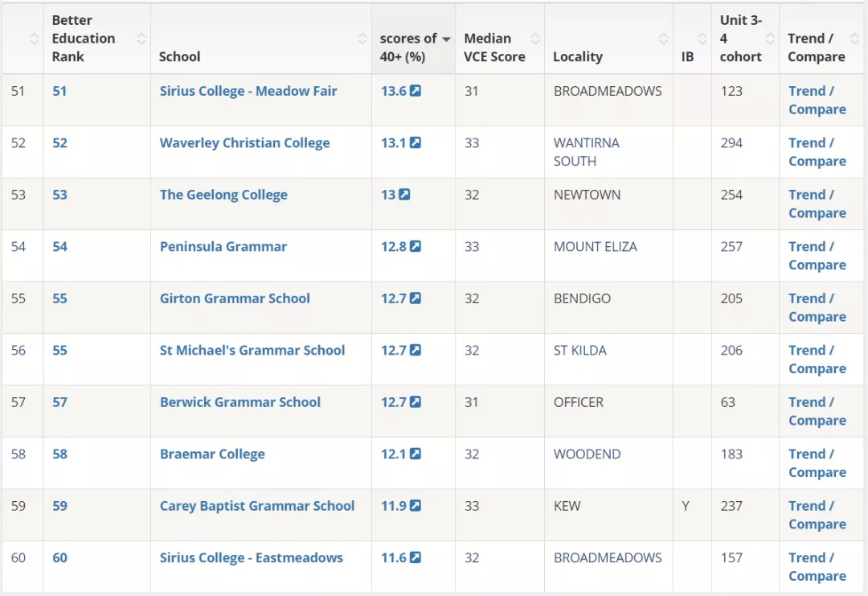The image size is (868, 596).
Task: Open Sirius College - Meadow Fair school page
Action: 248,91
